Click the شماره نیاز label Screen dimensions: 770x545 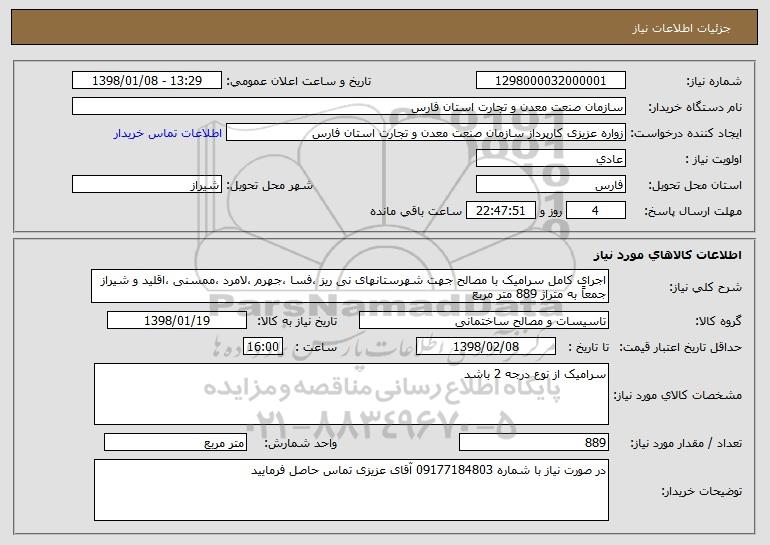pyautogui.click(x=714, y=82)
